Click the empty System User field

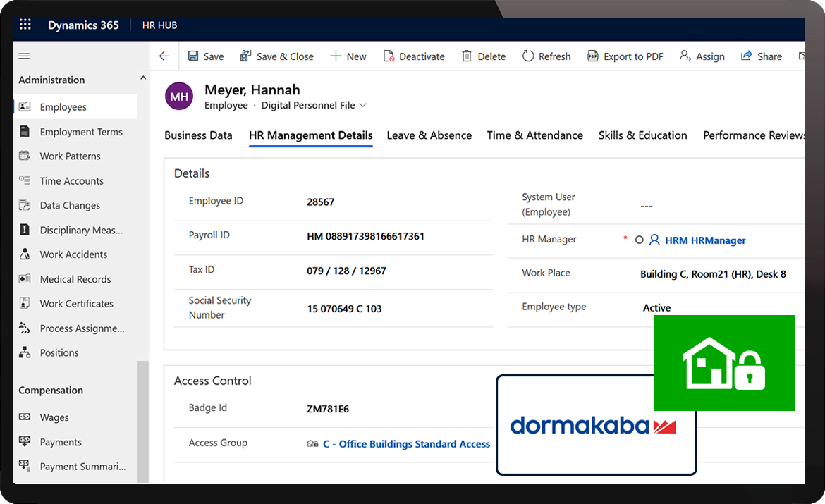point(646,206)
